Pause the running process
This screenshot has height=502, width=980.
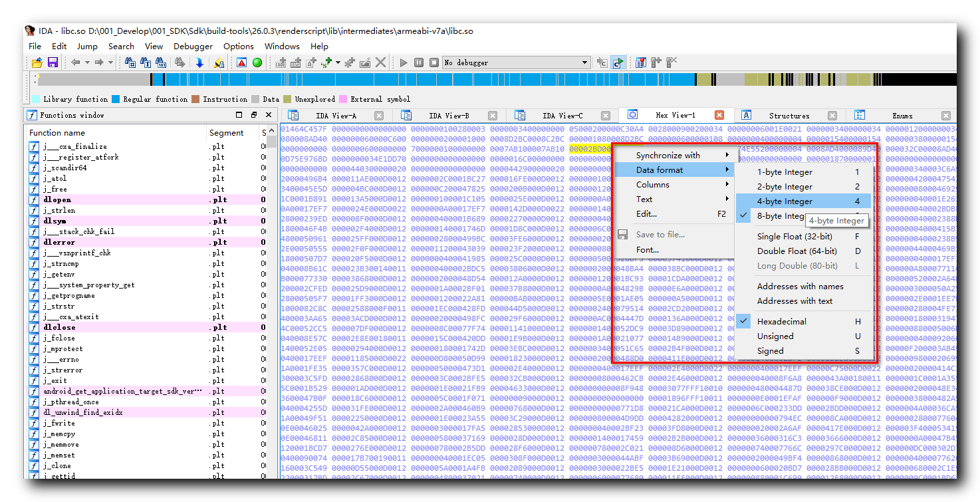[x=419, y=62]
